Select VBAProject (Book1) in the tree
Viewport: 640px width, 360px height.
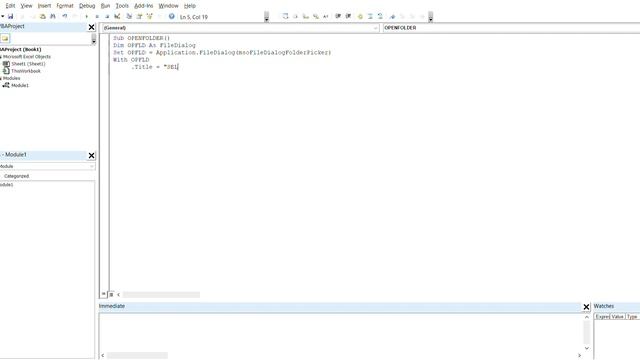coord(21,49)
